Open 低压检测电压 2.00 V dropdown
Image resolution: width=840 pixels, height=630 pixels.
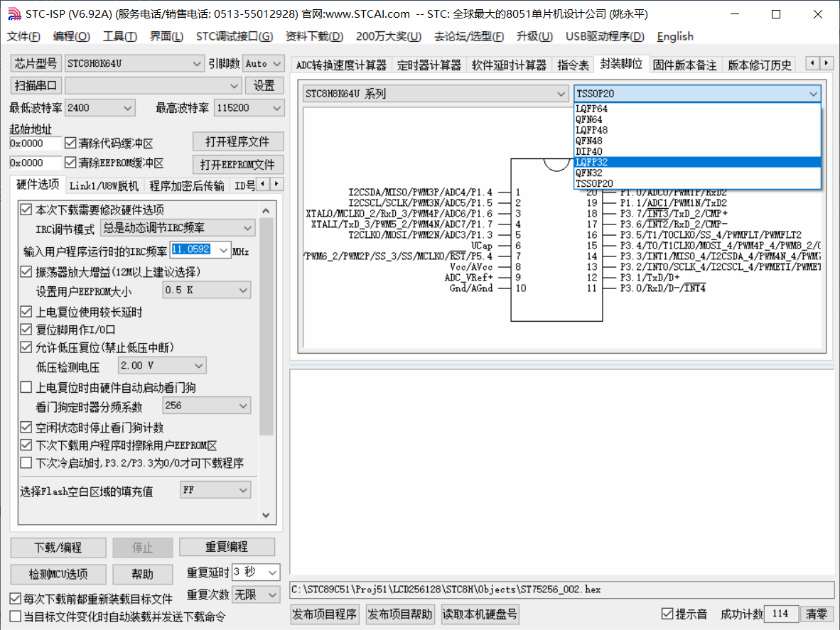(x=162, y=366)
